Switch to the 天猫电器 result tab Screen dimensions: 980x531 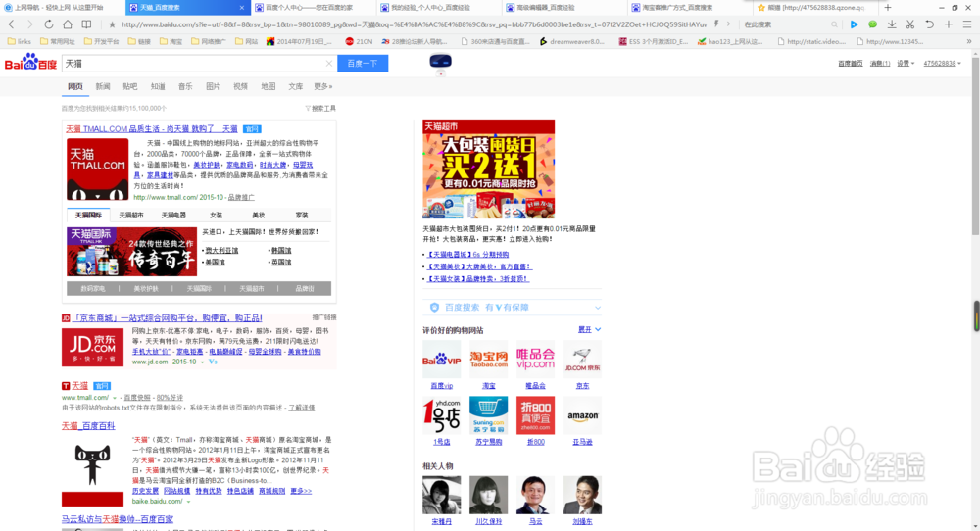point(173,215)
